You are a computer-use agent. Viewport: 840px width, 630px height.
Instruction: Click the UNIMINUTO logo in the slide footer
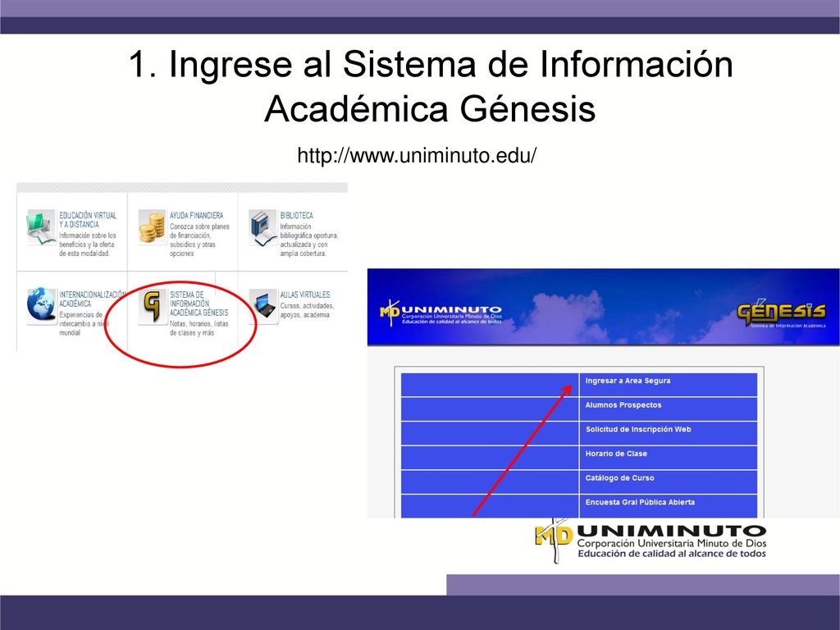(x=651, y=541)
